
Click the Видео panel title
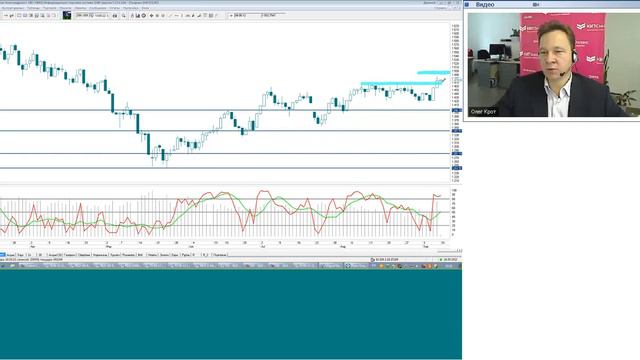pyautogui.click(x=485, y=4)
